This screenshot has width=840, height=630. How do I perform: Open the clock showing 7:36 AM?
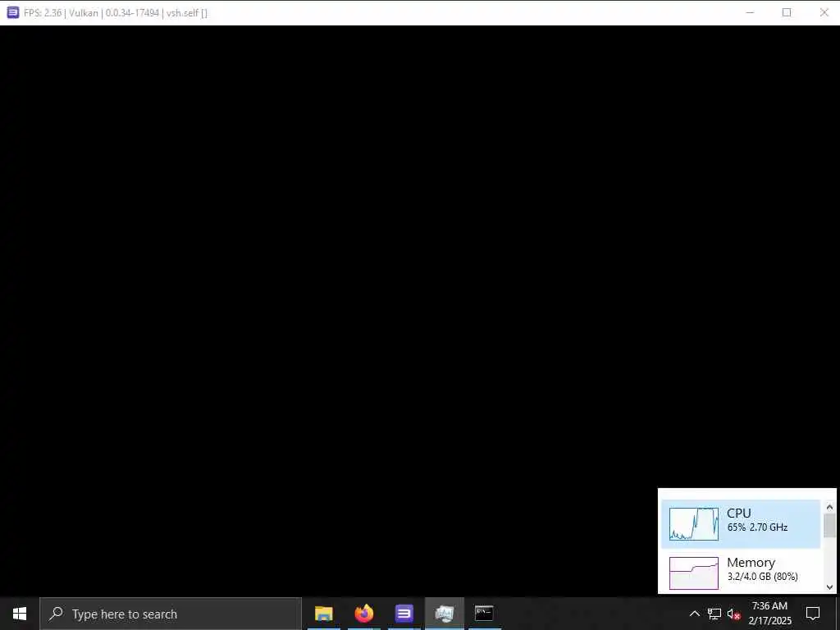(x=769, y=606)
